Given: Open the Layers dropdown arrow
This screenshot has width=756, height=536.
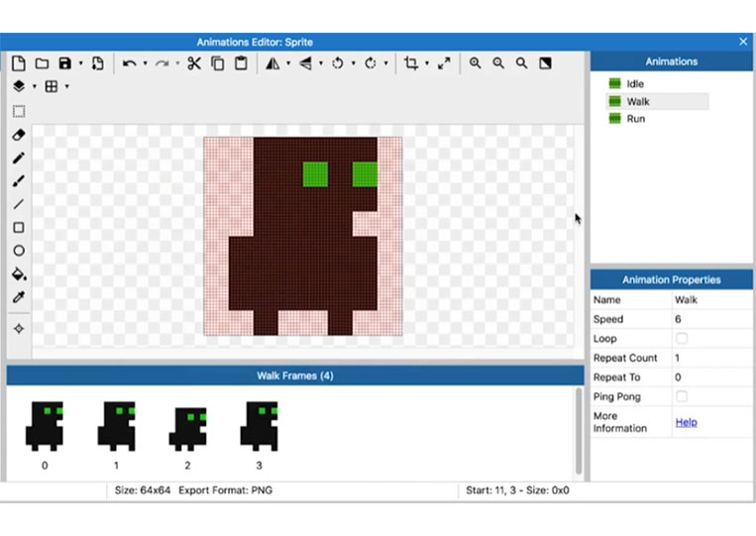Looking at the screenshot, I should (x=35, y=87).
